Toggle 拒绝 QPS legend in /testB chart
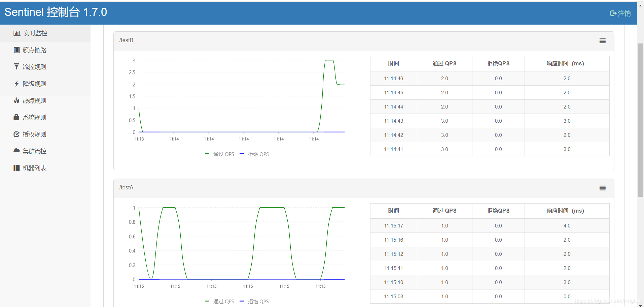Screen dimensions: 644x307 254,154
